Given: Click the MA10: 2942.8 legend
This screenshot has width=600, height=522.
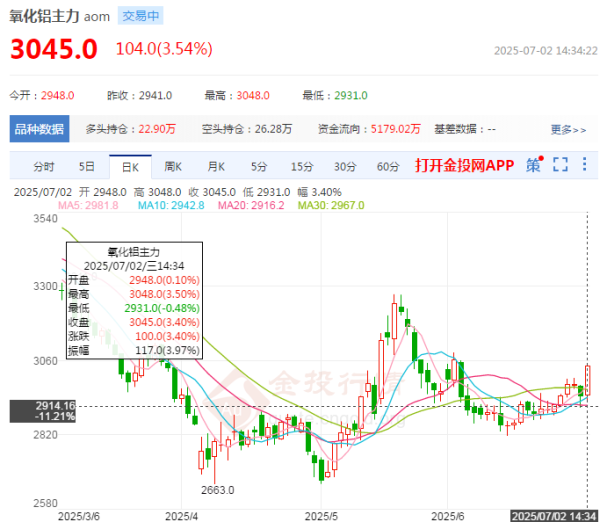Looking at the screenshot, I should [171, 206].
